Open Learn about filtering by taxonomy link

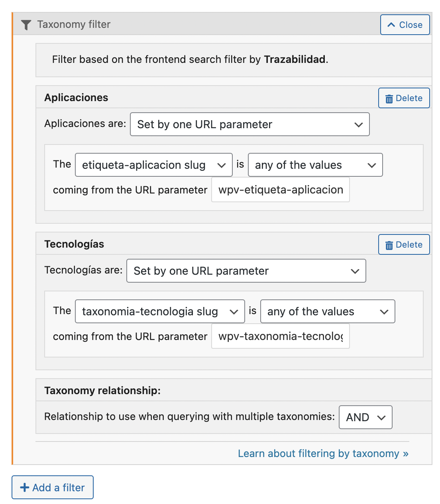coord(323,453)
